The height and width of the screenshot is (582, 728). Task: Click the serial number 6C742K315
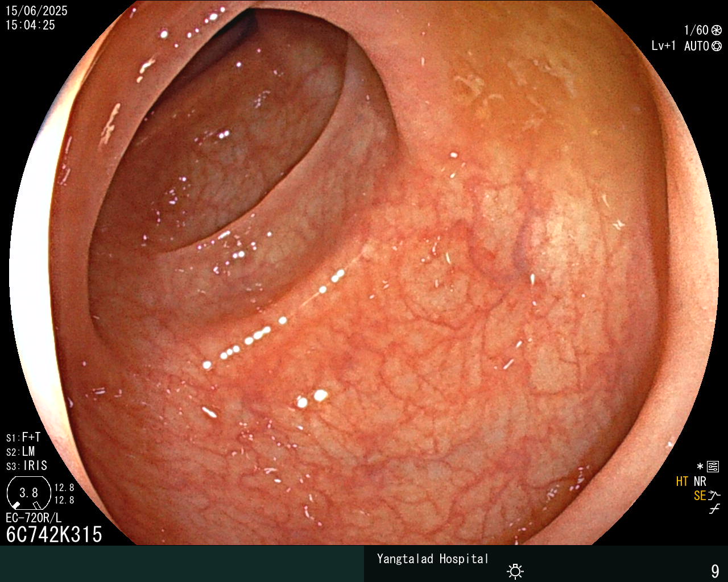click(x=54, y=535)
